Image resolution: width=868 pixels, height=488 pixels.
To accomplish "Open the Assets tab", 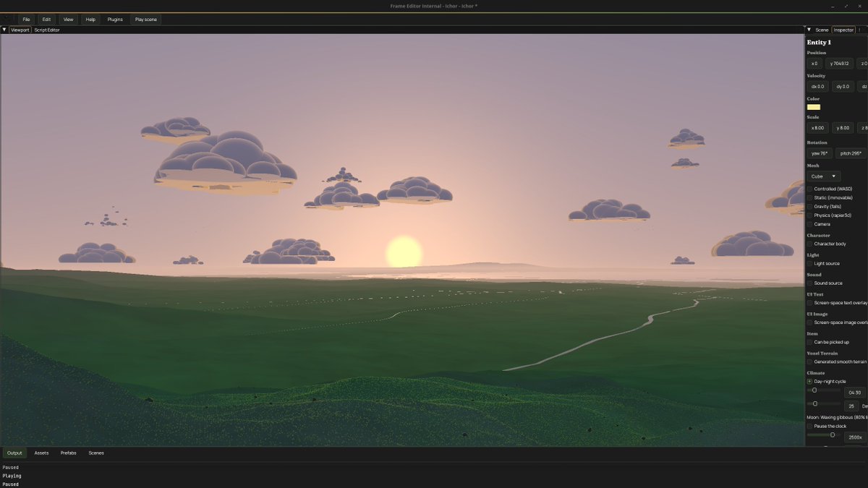I will pos(41,453).
